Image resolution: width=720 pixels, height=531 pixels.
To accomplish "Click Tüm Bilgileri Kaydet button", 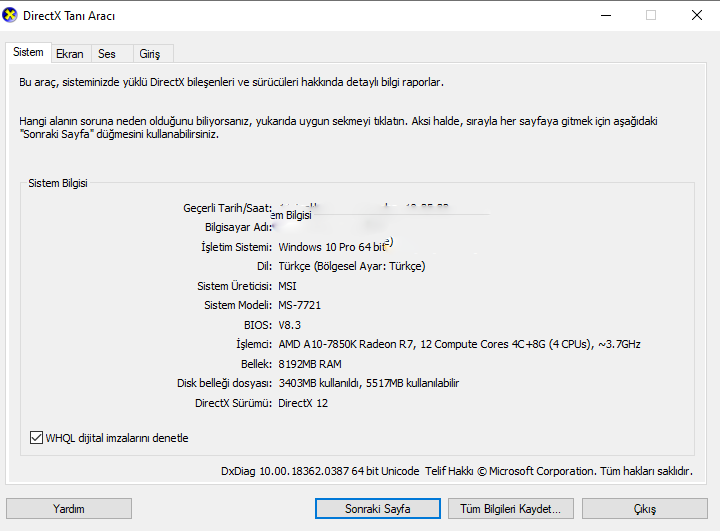I will click(x=511, y=509).
